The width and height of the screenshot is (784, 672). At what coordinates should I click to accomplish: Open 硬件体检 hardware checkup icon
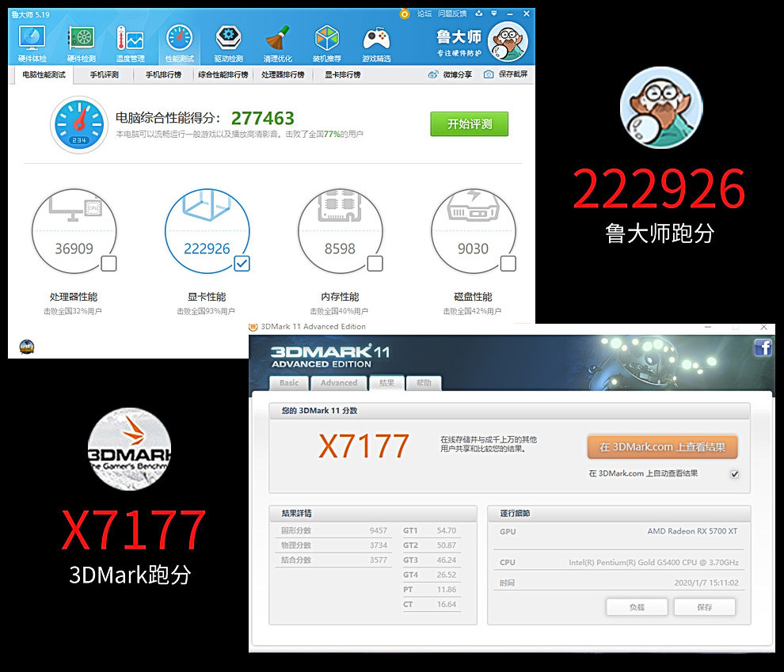(x=32, y=40)
